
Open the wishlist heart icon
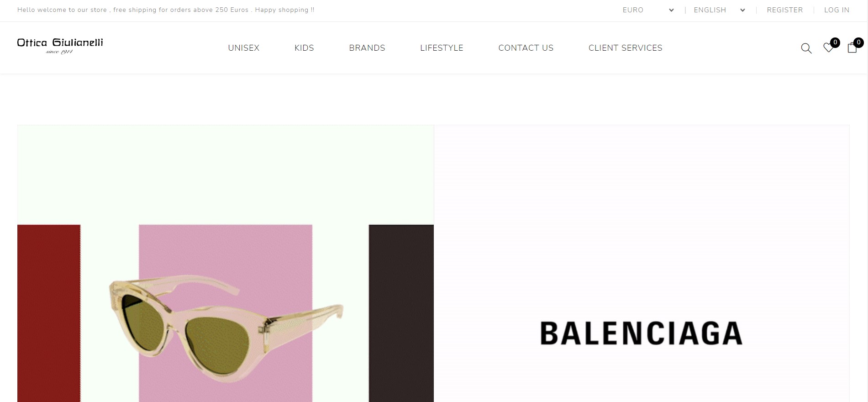pyautogui.click(x=828, y=48)
